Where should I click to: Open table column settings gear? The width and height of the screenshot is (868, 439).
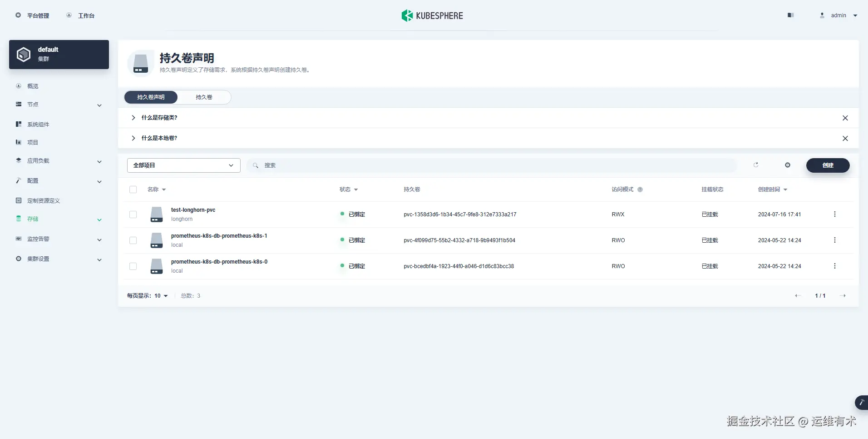point(788,165)
